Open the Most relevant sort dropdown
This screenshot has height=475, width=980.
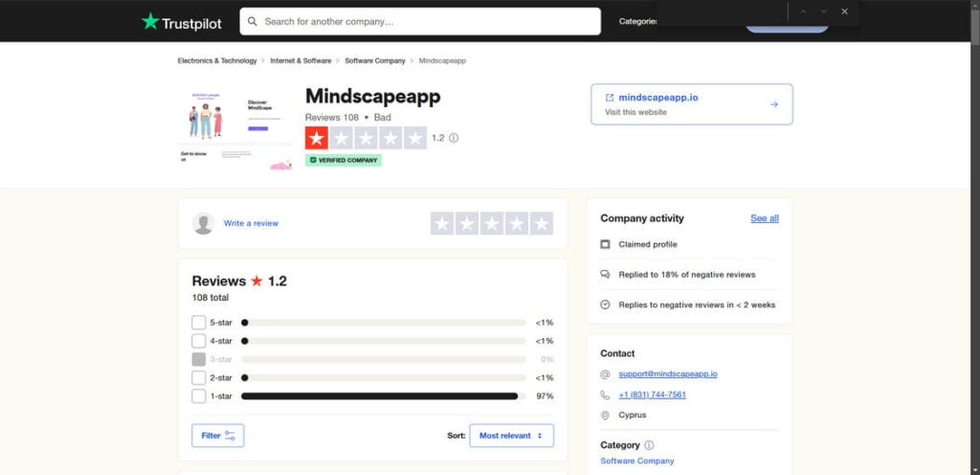click(x=511, y=436)
